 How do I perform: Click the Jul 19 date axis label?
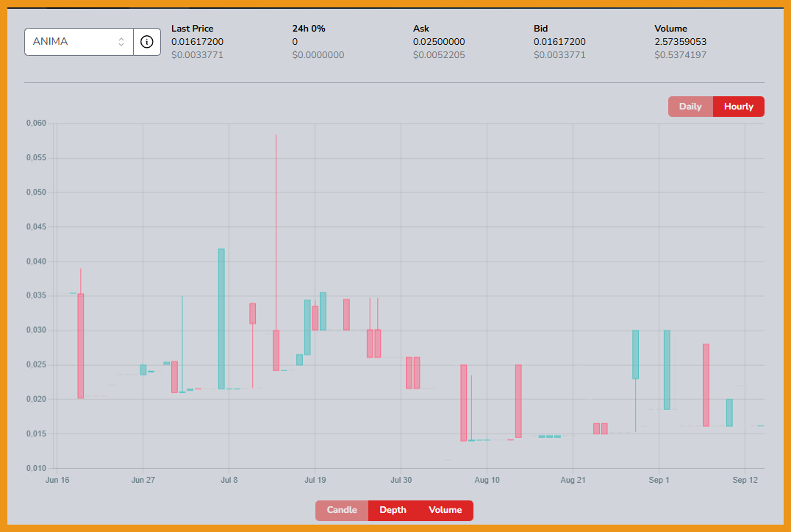pyautogui.click(x=315, y=480)
